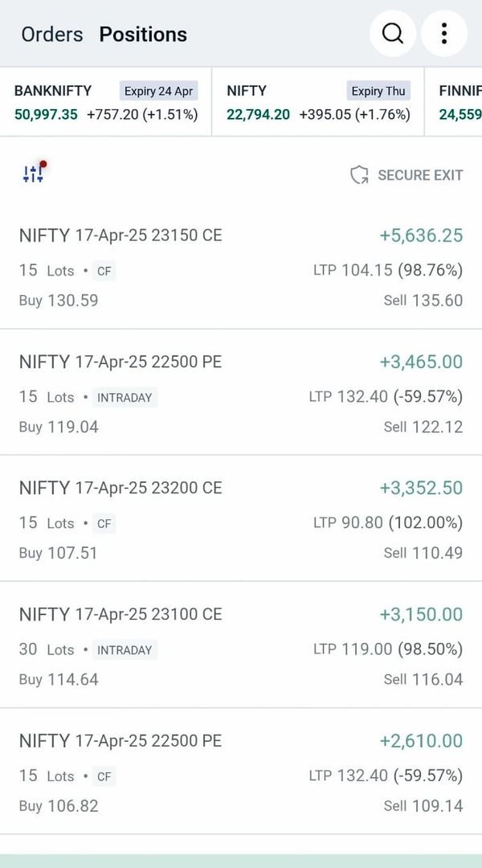Tap the SECURE EXIT shield icon
This screenshot has width=482, height=868.
(x=359, y=175)
